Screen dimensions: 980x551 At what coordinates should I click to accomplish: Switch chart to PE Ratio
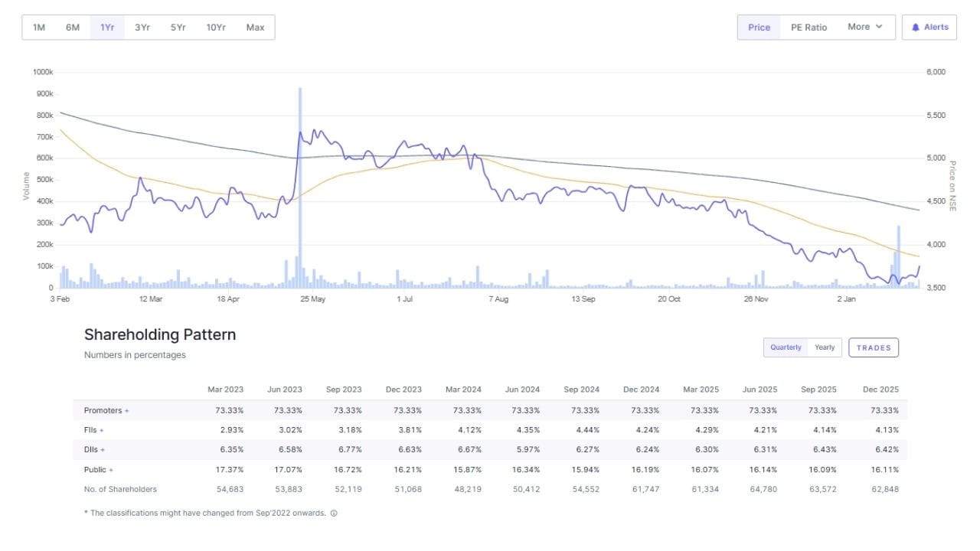point(808,28)
